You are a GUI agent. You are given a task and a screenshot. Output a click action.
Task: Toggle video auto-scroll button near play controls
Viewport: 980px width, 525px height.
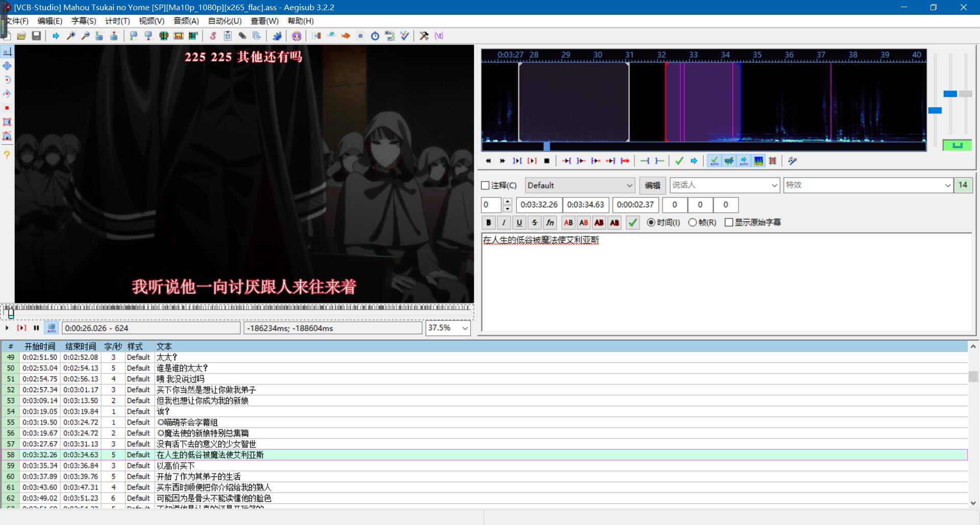tap(52, 328)
